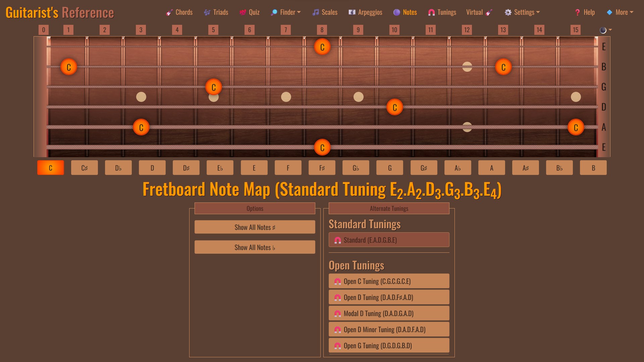Click the Quiz icon in navbar
The width and height of the screenshot is (644, 362).
pyautogui.click(x=243, y=12)
